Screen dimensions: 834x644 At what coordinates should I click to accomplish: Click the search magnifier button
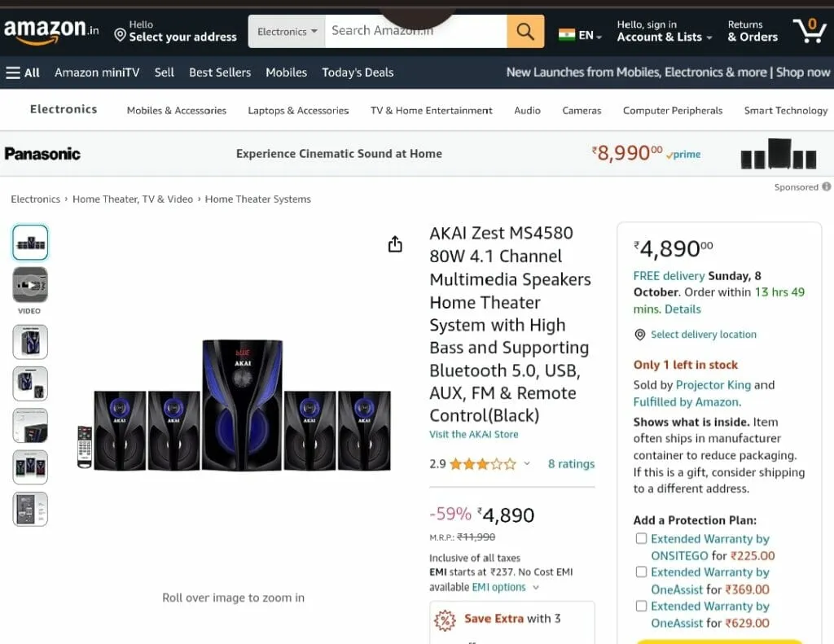[525, 32]
